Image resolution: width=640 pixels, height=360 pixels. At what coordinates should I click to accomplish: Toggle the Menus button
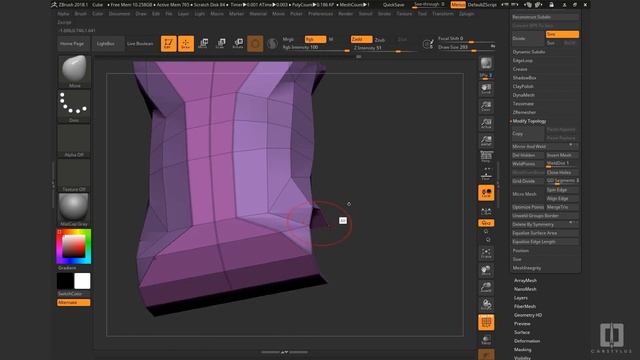[x=458, y=4]
